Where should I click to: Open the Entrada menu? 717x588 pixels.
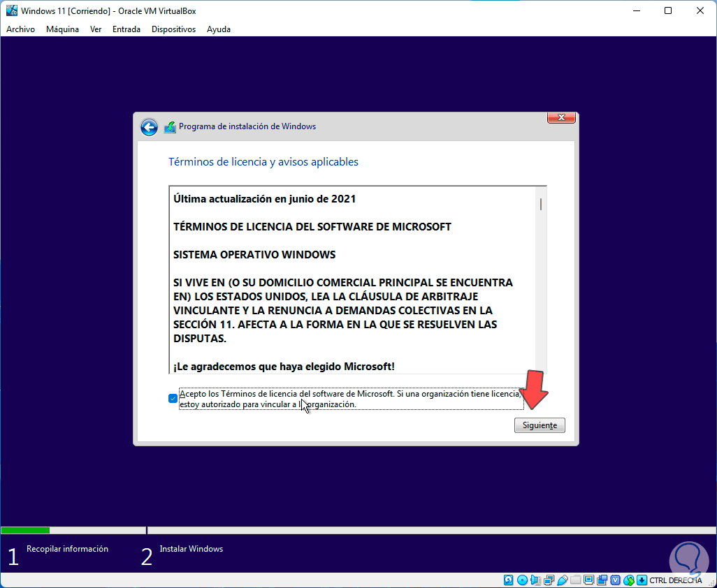click(x=126, y=29)
